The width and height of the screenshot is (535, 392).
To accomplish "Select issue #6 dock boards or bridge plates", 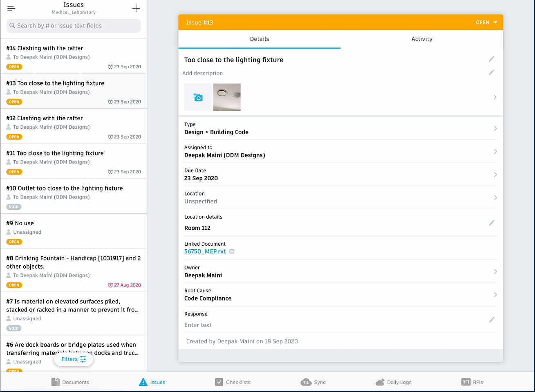I will (x=74, y=354).
